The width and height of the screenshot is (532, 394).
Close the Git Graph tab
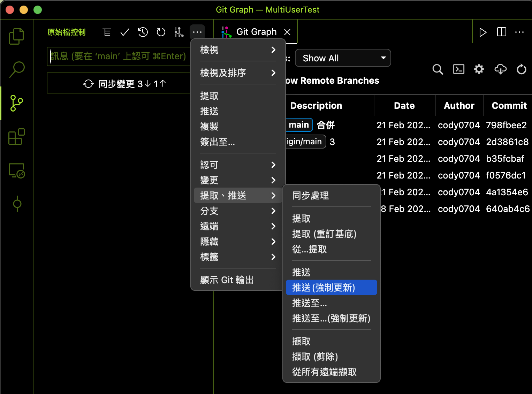pos(287,32)
